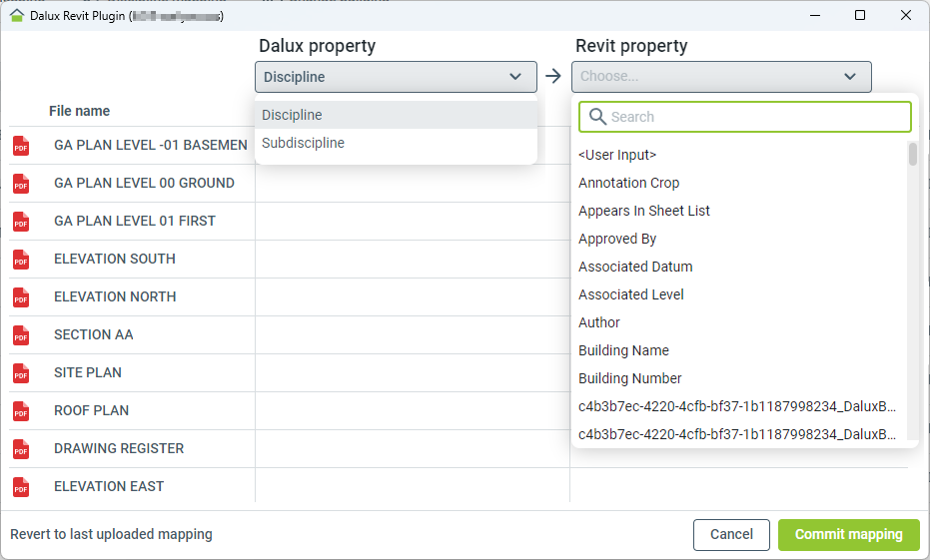Click the PDF icon next to ROOF PLAN

click(x=21, y=411)
